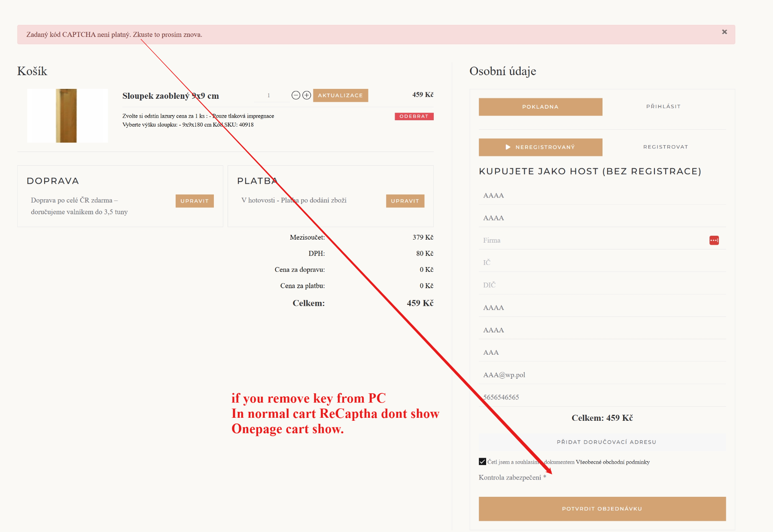Image resolution: width=773 pixels, height=532 pixels.
Task: Uncheck the terms agreement checkbox
Action: tap(482, 462)
